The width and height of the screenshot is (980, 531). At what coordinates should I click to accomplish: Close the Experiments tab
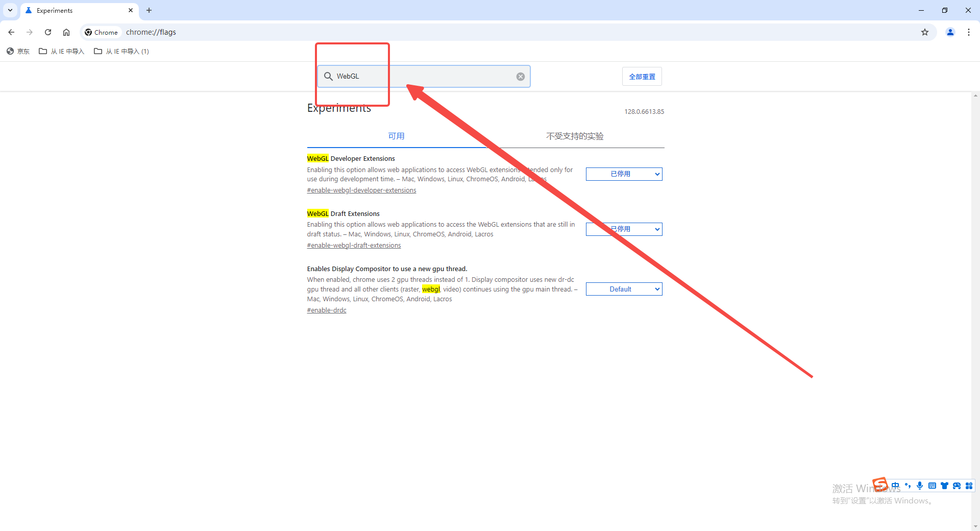point(131,10)
